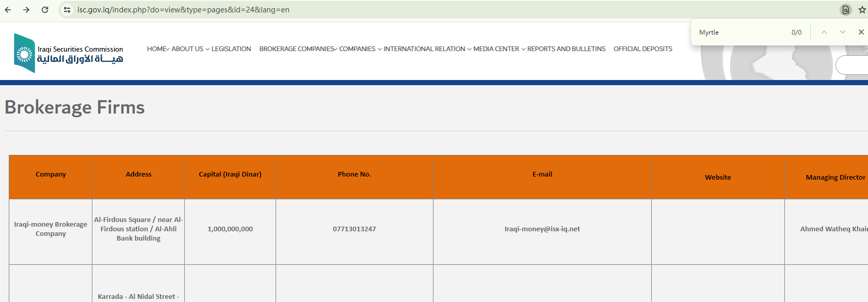This screenshot has height=302, width=868.
Task: Bookmark this page with the star icon
Action: [x=862, y=10]
